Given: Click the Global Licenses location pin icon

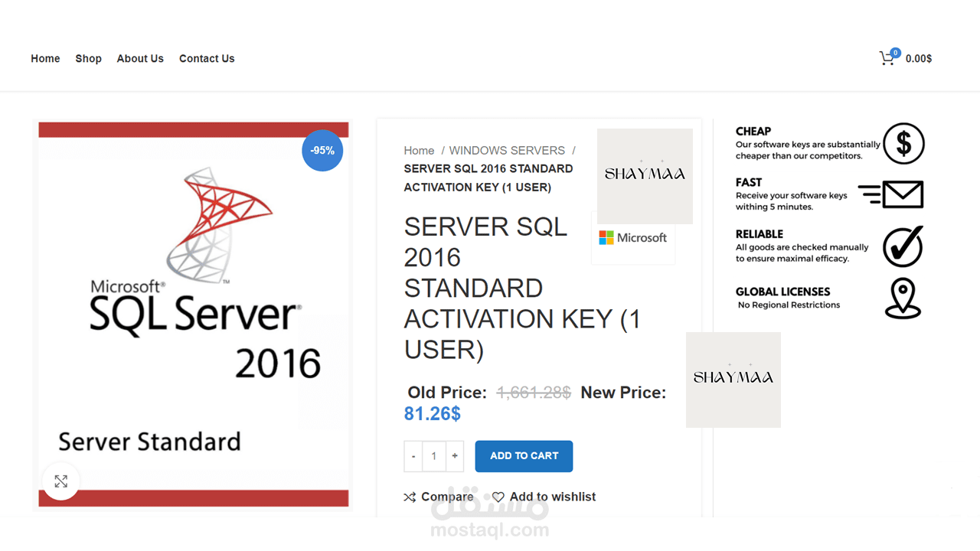Looking at the screenshot, I should 903,298.
